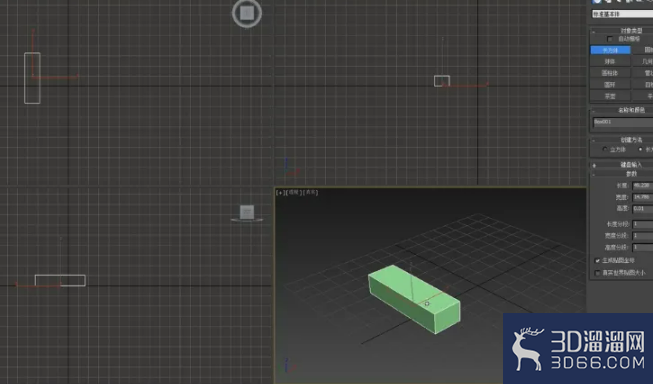Open the 透视 viewport label menu
Viewport: 653px width, 384px height.
[294, 192]
